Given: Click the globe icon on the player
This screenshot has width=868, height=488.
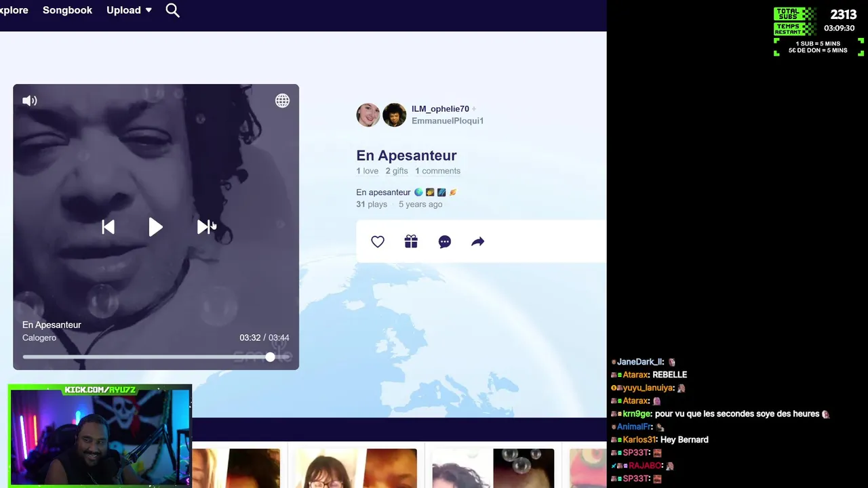Looking at the screenshot, I should (x=282, y=100).
